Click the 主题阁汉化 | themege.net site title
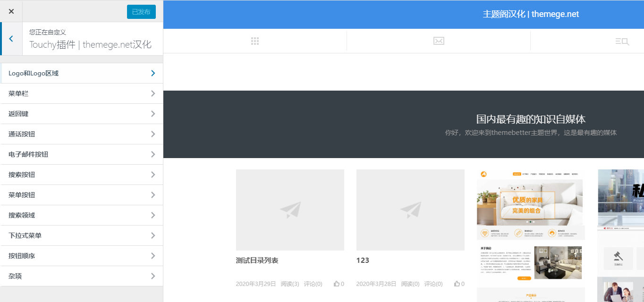644x302 pixels. click(531, 14)
